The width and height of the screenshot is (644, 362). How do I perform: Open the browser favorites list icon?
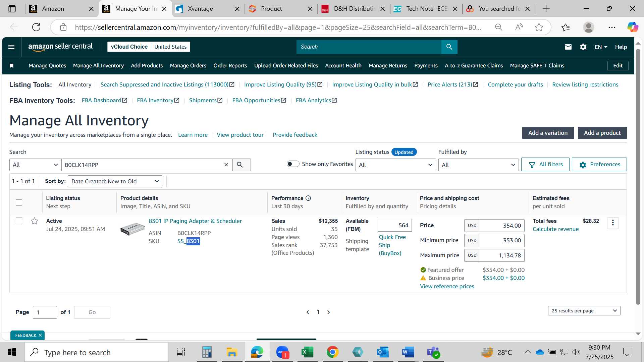point(566,27)
